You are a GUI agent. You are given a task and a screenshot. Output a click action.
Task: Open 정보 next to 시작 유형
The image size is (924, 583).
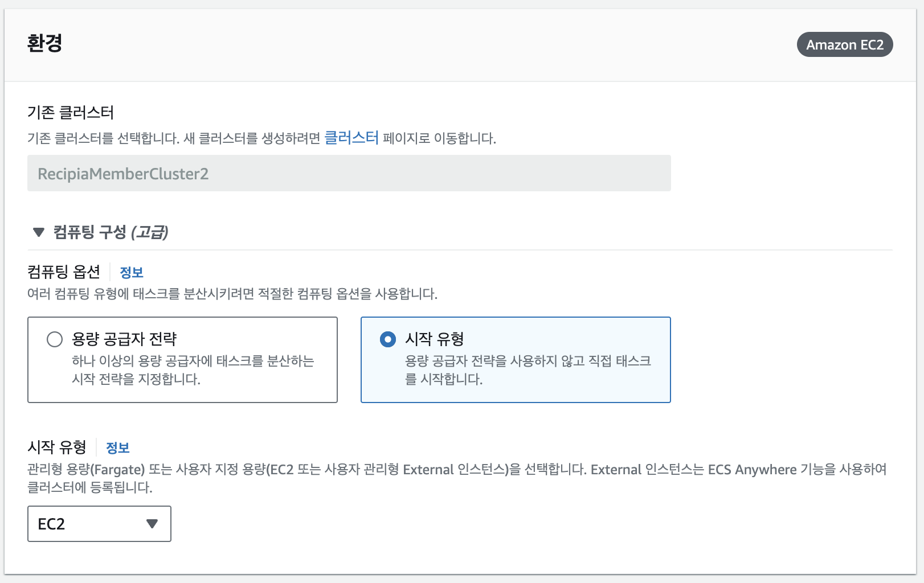click(x=118, y=448)
